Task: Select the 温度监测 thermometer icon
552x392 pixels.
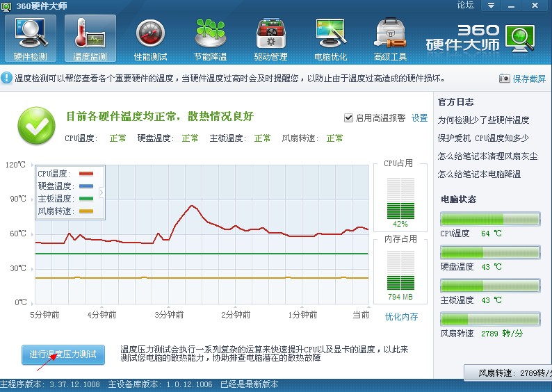Action: point(90,39)
